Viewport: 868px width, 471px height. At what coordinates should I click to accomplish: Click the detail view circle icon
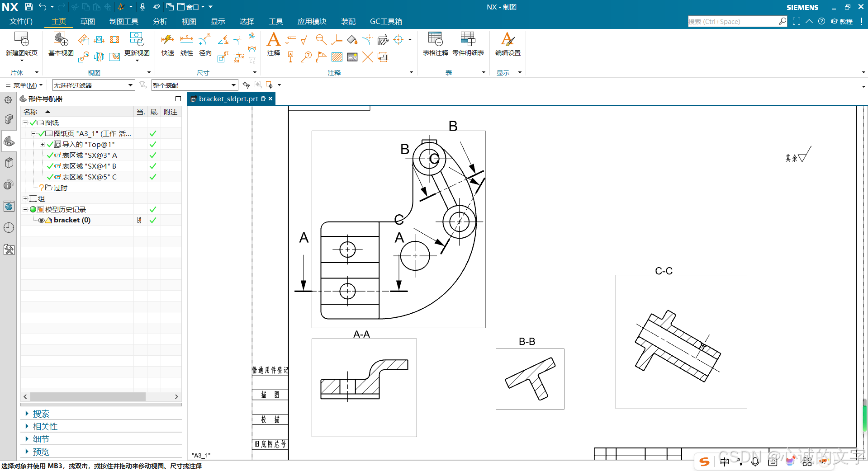click(84, 57)
